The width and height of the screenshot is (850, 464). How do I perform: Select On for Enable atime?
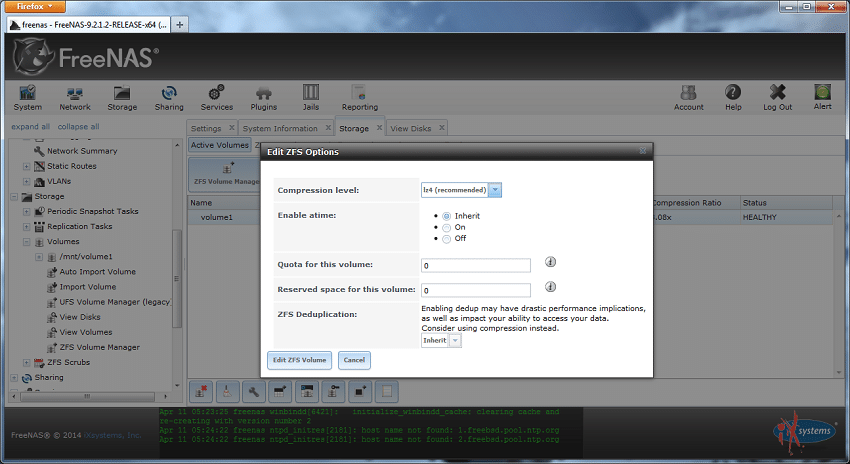(447, 228)
